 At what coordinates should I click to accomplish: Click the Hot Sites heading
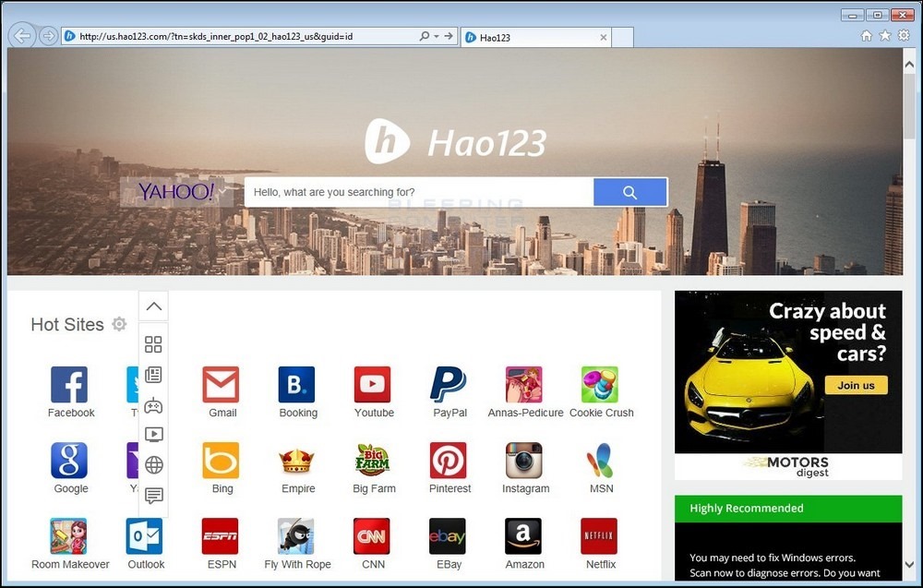tap(67, 324)
